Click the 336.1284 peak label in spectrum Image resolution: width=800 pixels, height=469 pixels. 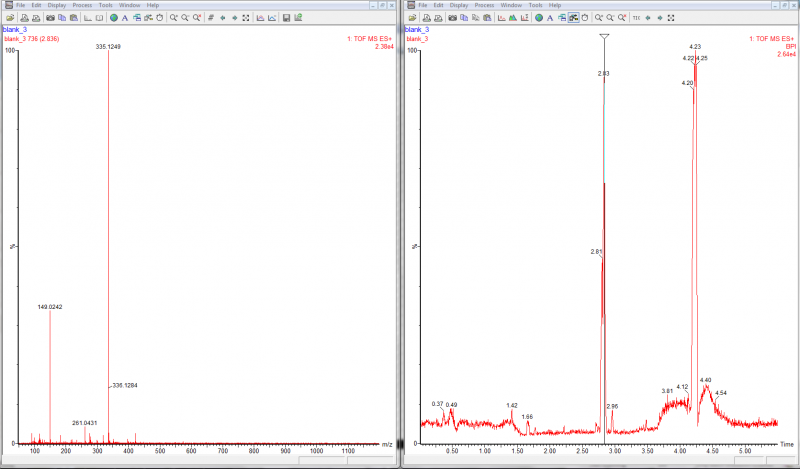point(124,385)
